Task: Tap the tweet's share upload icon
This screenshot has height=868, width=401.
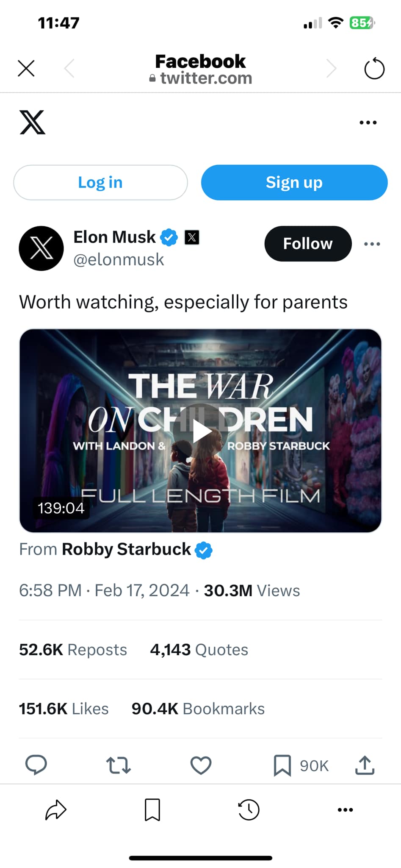Action: click(x=365, y=765)
